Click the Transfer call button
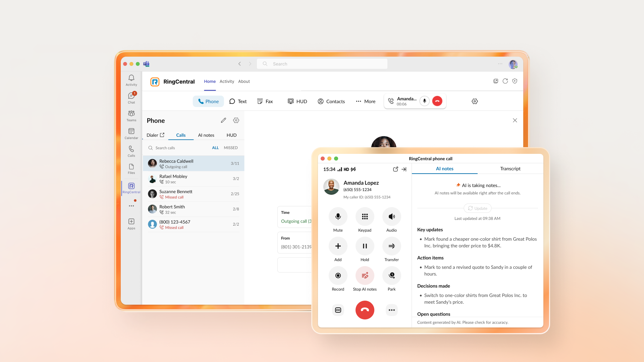This screenshot has height=362, width=644. [391, 246]
